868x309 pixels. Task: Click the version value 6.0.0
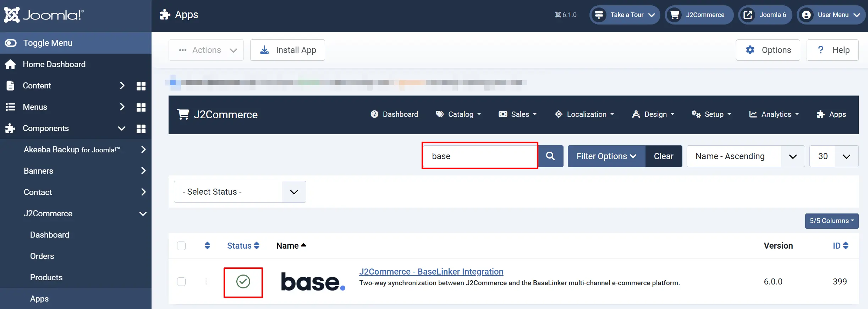773,282
